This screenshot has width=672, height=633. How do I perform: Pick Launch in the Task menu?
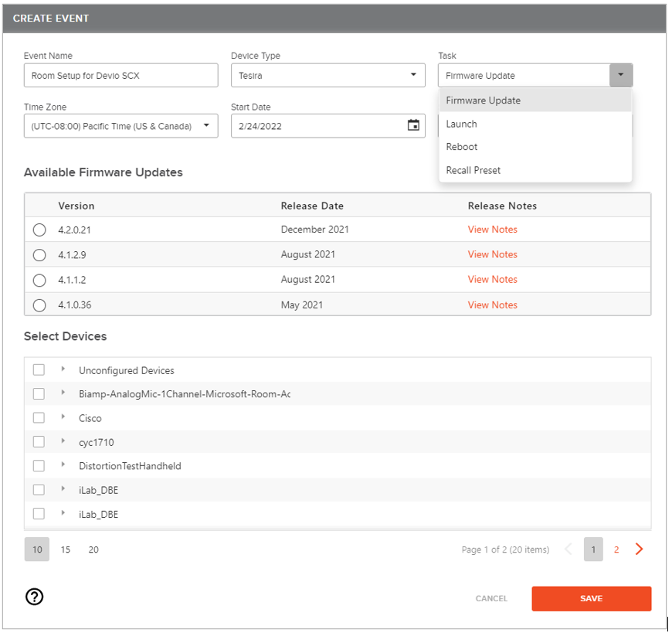coord(462,124)
